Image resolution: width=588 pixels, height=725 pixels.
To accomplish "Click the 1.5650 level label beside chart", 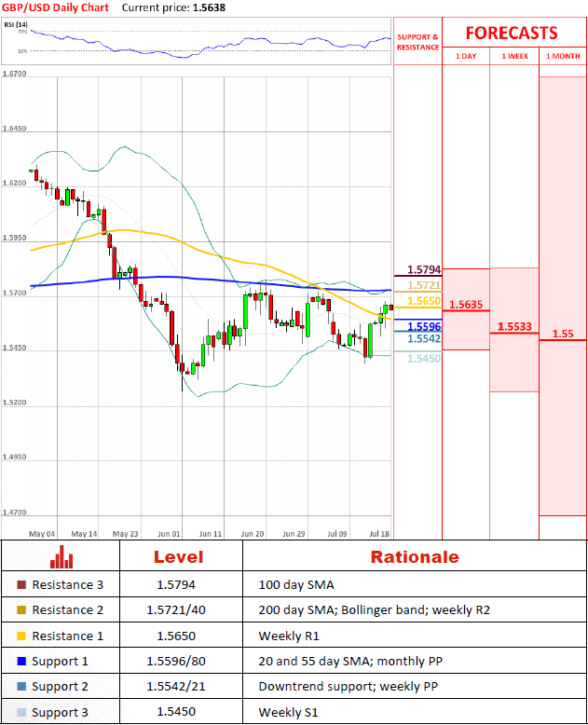I will (x=424, y=301).
